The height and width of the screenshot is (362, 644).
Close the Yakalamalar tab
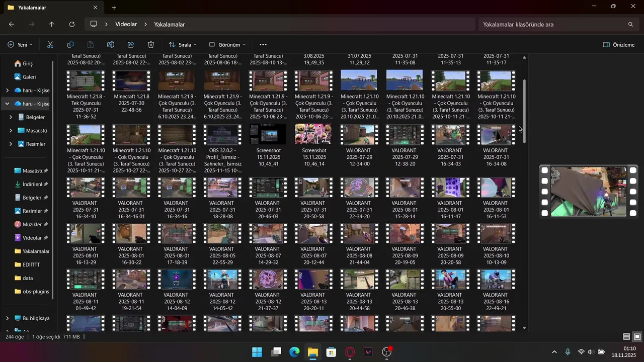96,8
